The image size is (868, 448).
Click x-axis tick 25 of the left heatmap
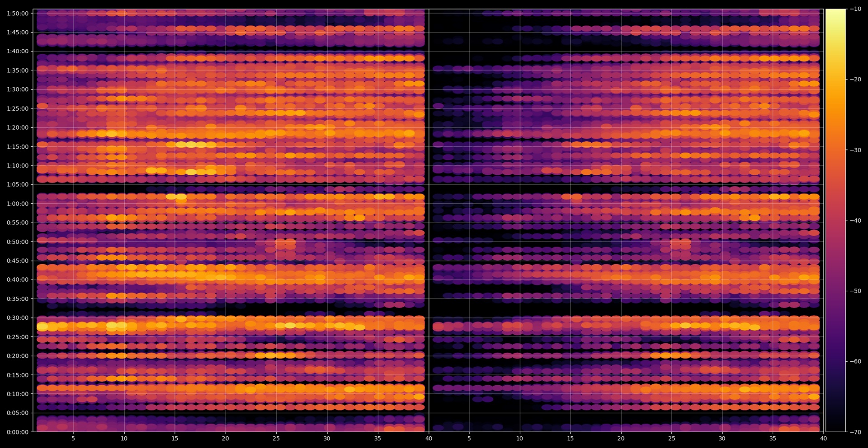276,438
